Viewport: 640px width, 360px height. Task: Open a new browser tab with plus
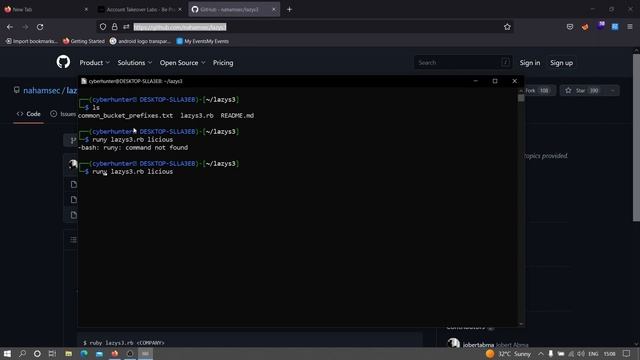click(289, 9)
